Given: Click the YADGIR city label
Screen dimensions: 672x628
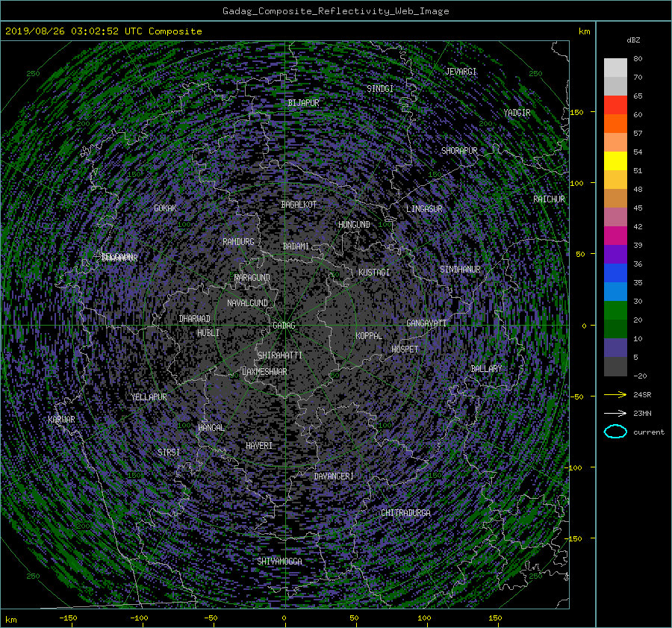Looking at the screenshot, I should (x=517, y=113).
